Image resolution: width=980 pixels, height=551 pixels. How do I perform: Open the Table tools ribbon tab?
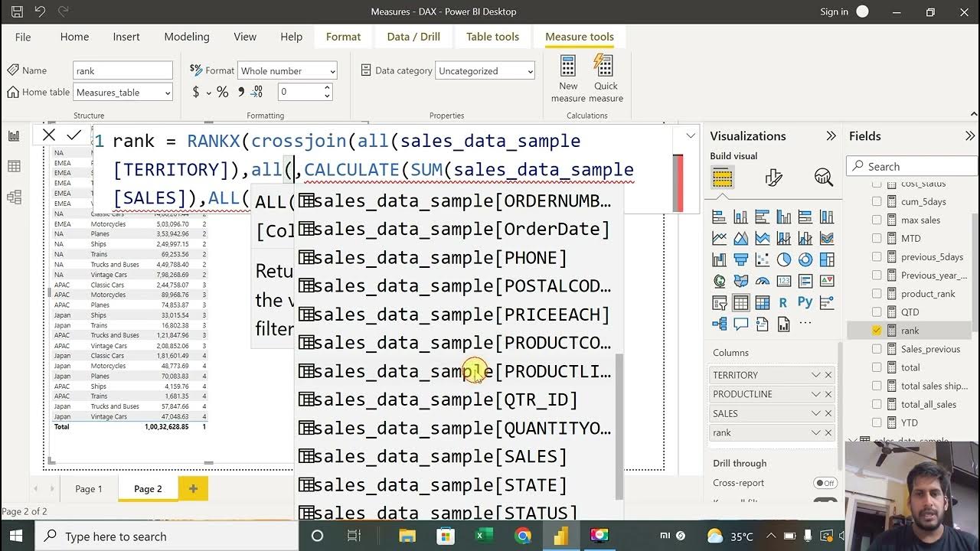(492, 37)
